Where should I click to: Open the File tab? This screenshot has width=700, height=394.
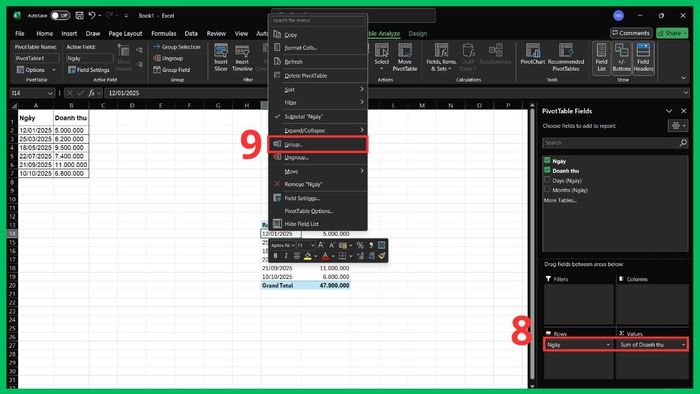[x=20, y=33]
